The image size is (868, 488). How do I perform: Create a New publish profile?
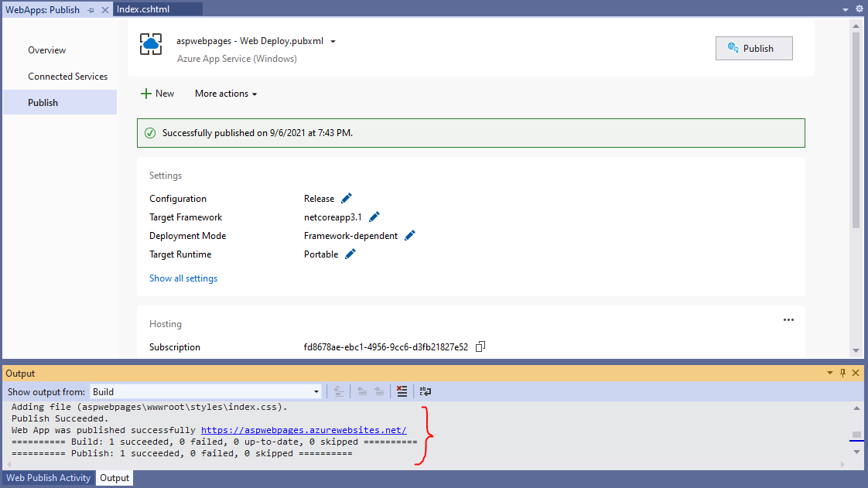pyautogui.click(x=157, y=94)
